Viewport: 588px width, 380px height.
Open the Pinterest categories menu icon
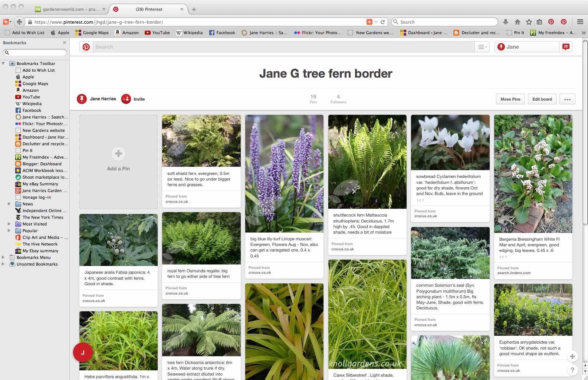(482, 47)
